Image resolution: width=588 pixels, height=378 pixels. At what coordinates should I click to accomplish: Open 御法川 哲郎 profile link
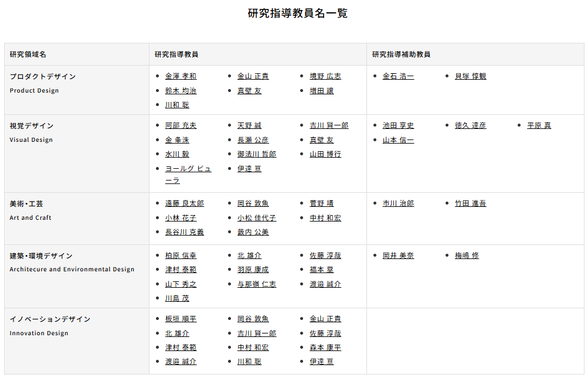[x=257, y=154]
